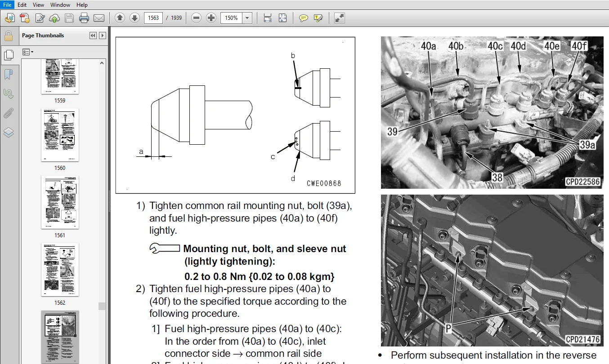The image size is (609, 364).
Task: Zoom in with the plus button
Action: point(211,18)
